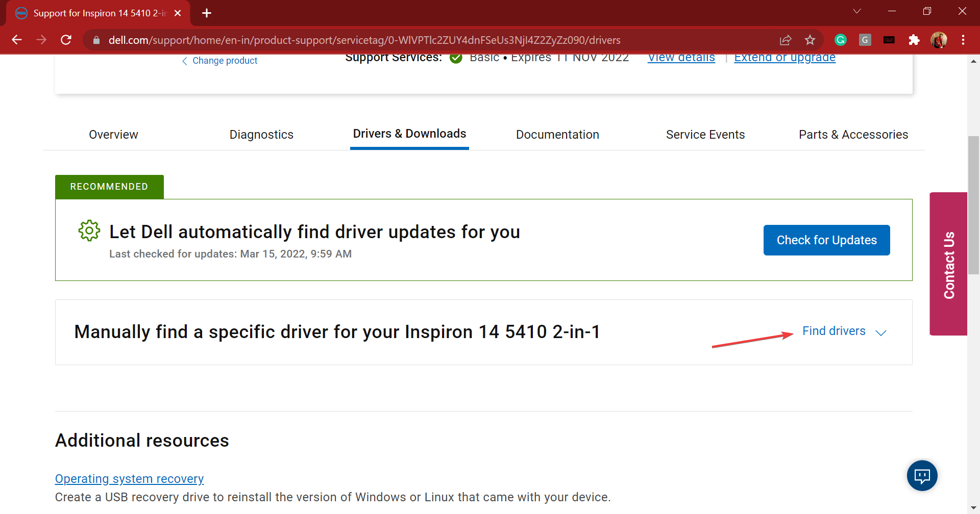Viewport: 980px width, 514px height.
Task: Click the address bar URL
Action: (364, 40)
